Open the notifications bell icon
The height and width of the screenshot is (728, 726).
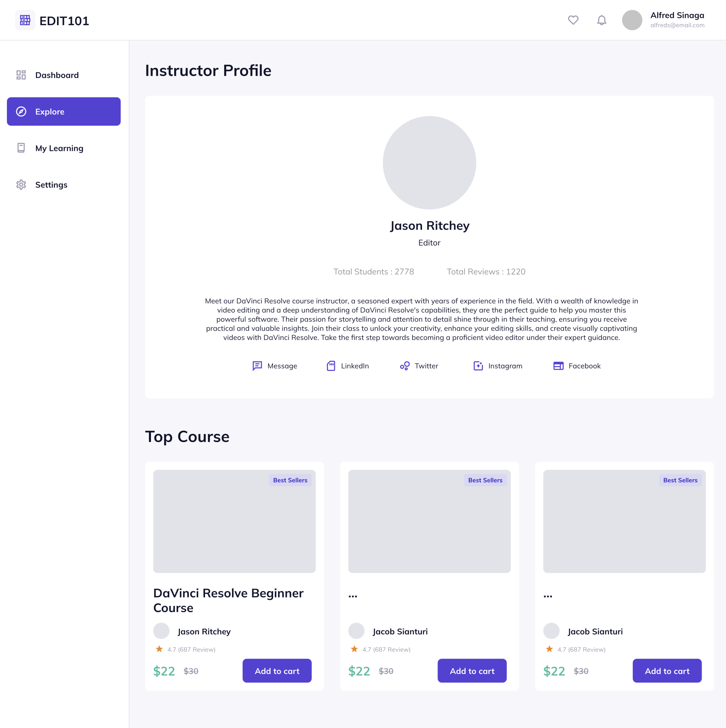click(x=601, y=20)
